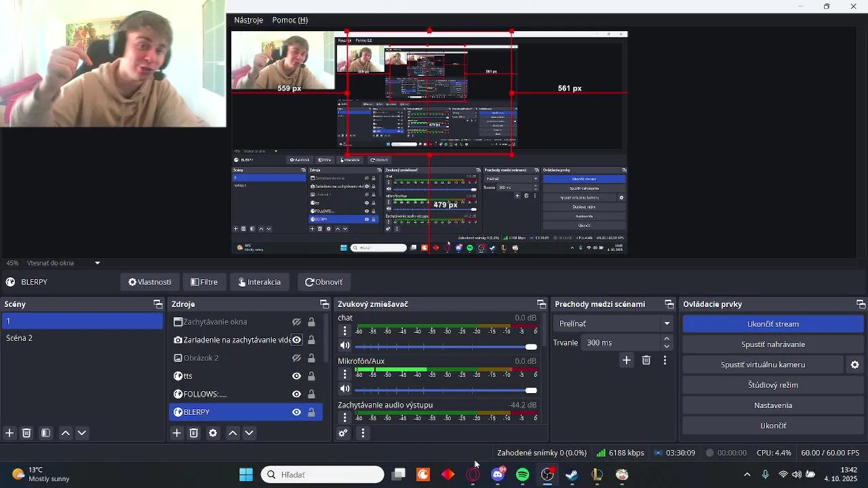Mute the chat audio speaker icon
868x488 pixels.
point(344,346)
